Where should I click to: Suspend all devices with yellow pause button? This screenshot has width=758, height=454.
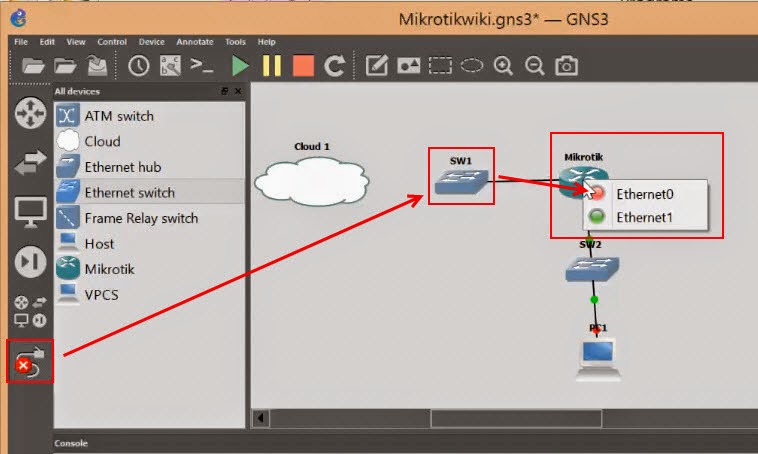pyautogui.click(x=271, y=65)
